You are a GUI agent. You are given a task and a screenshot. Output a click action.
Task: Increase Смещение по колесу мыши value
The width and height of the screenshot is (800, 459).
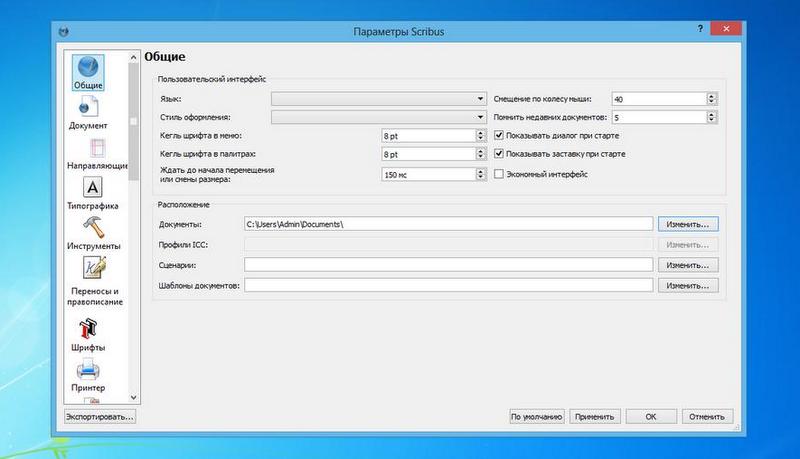coord(711,96)
